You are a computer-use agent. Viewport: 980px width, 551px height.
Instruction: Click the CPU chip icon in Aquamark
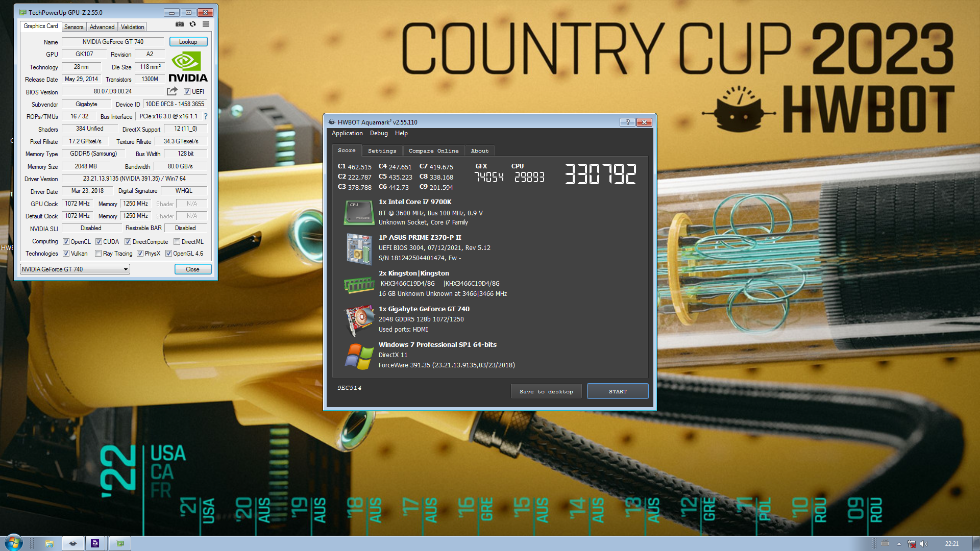pos(359,212)
